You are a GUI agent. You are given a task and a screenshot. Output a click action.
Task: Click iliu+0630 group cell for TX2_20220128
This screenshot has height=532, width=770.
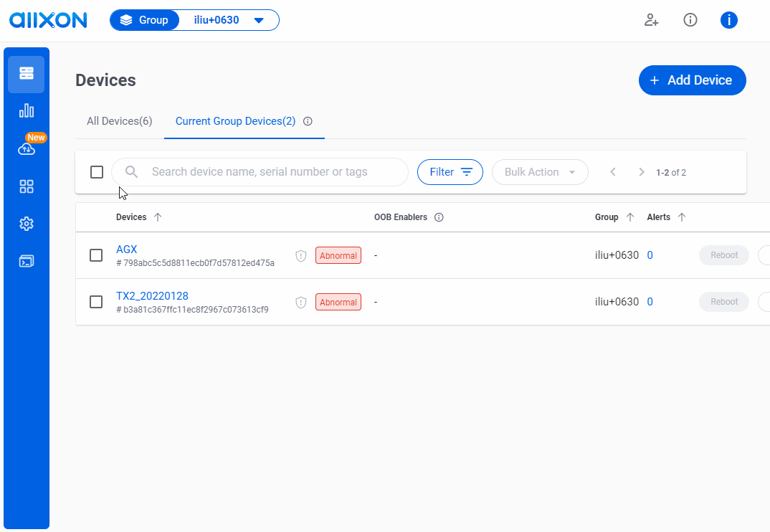[617, 302]
